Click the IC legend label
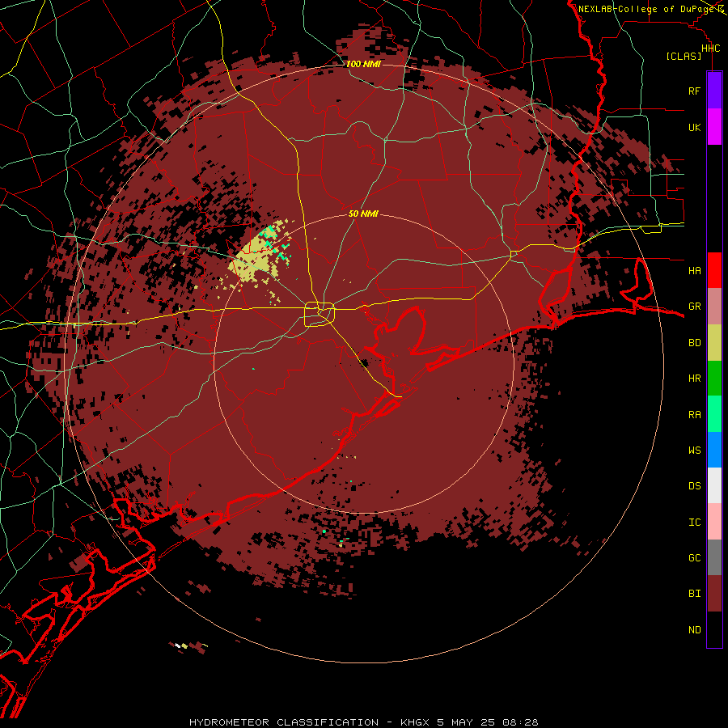Viewport: 728px width, 728px height. (694, 523)
